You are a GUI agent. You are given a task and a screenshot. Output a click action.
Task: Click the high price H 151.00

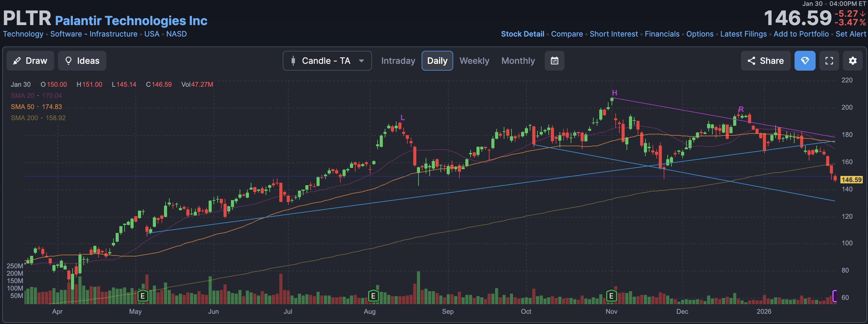(89, 85)
